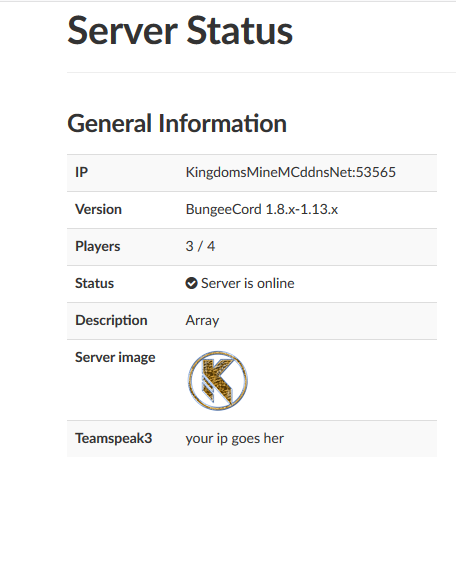Click the Teamspeak3 row label
Image resolution: width=456 pixels, height=564 pixels.
click(114, 439)
